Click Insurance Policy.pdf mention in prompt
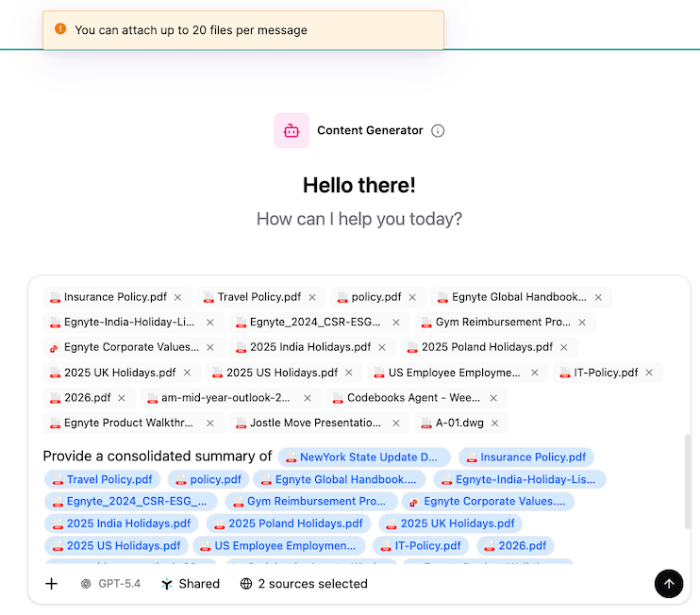The width and height of the screenshot is (700, 615). pos(526,457)
